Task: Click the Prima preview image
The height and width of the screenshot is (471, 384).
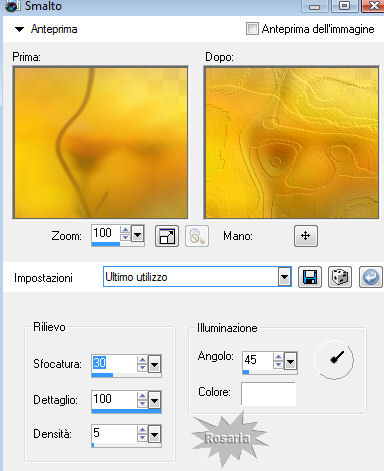Action: 100,142
